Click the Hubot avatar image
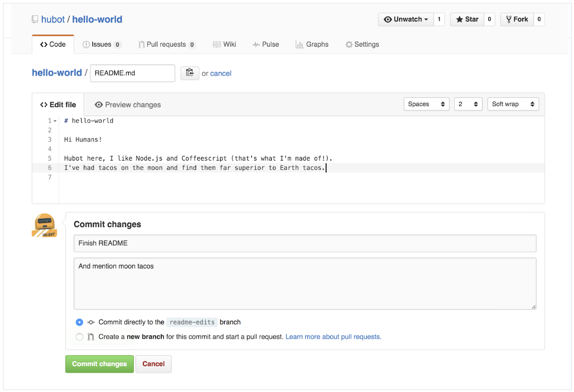The width and height of the screenshot is (574, 392). (44, 225)
